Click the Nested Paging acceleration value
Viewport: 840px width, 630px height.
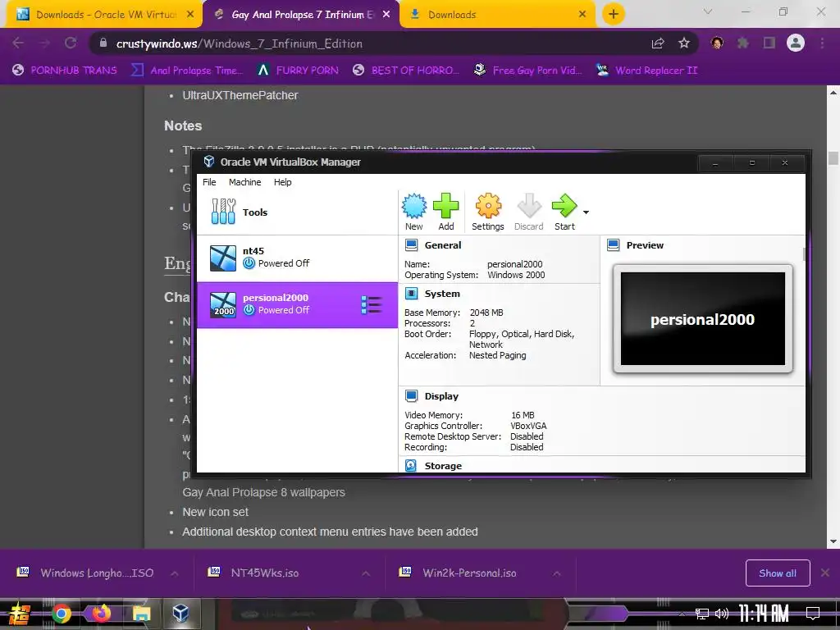(498, 355)
